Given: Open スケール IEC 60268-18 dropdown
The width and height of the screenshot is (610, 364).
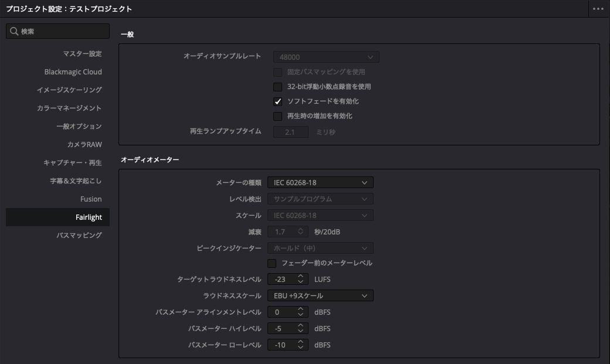Looking at the screenshot, I should click(320, 216).
